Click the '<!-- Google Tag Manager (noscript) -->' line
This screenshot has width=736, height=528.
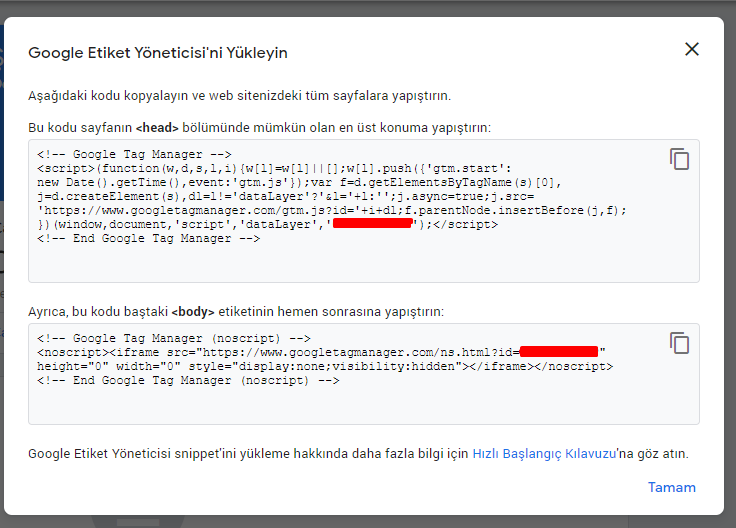pos(174,338)
